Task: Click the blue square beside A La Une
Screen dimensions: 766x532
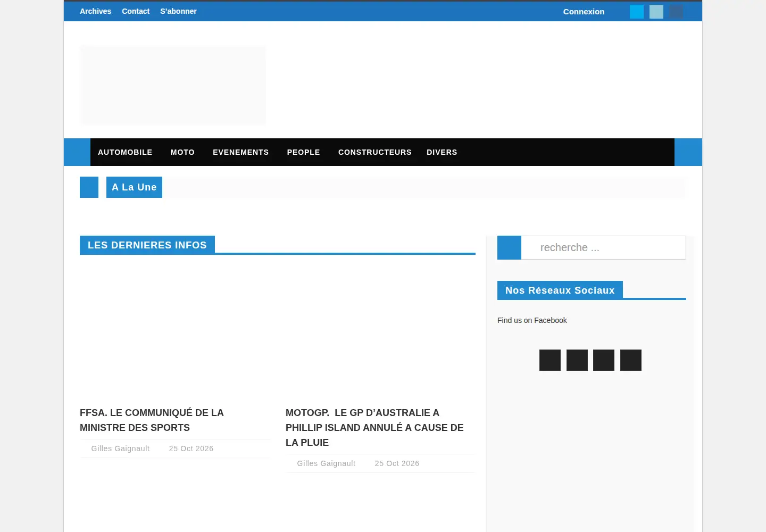Action: (x=89, y=187)
